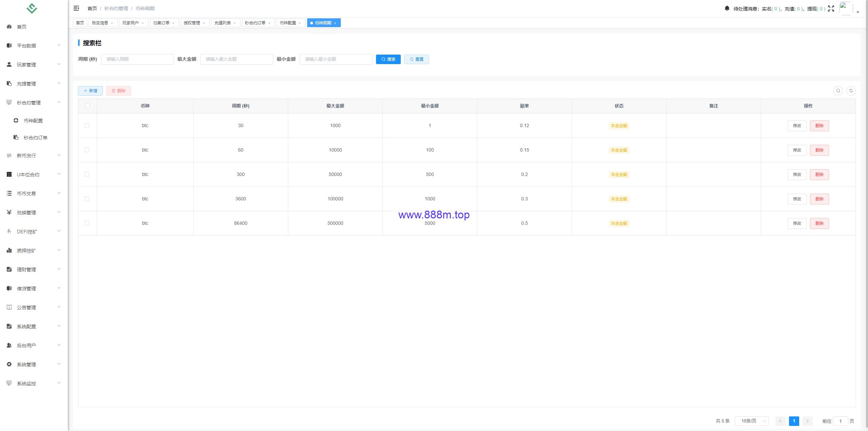Viewport: 868px width, 431px height.
Task: Toggle search bar visibility round icon
Action: (x=838, y=91)
